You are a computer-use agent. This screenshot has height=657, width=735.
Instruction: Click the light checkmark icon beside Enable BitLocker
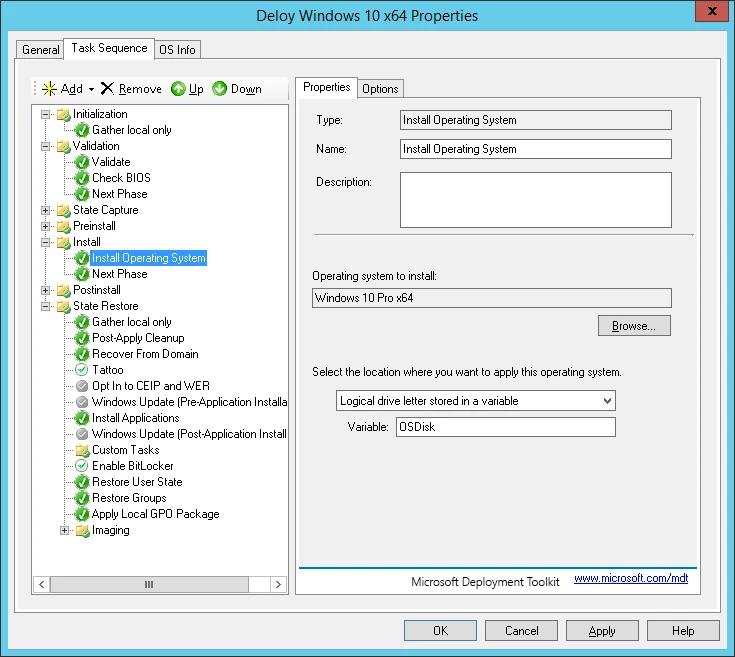(x=82, y=466)
